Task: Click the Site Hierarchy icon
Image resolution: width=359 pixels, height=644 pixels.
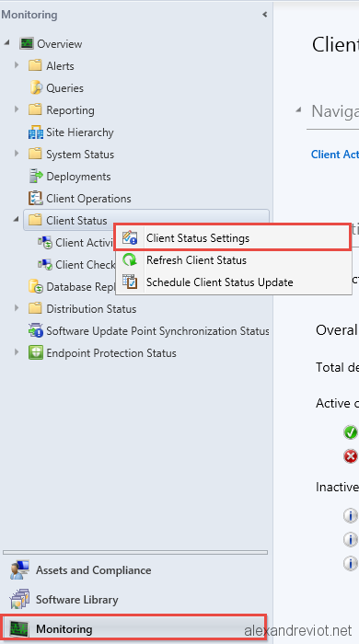Action: click(x=36, y=132)
